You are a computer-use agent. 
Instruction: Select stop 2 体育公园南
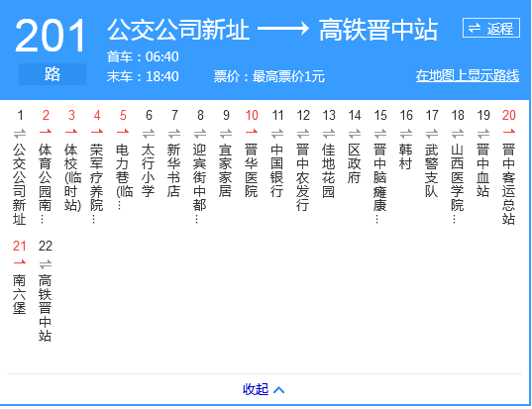point(46,183)
